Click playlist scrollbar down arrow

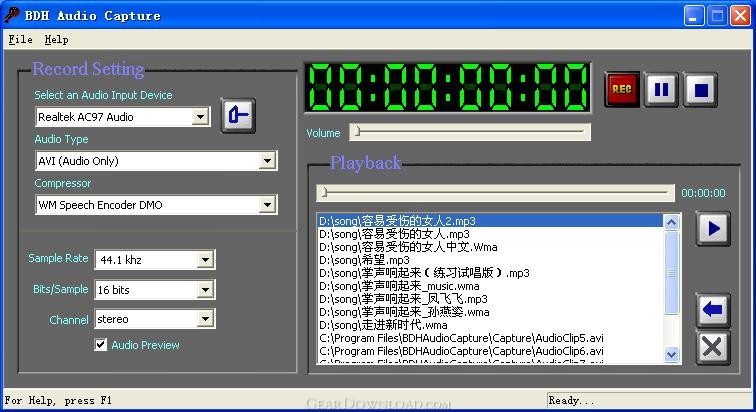coord(671,354)
